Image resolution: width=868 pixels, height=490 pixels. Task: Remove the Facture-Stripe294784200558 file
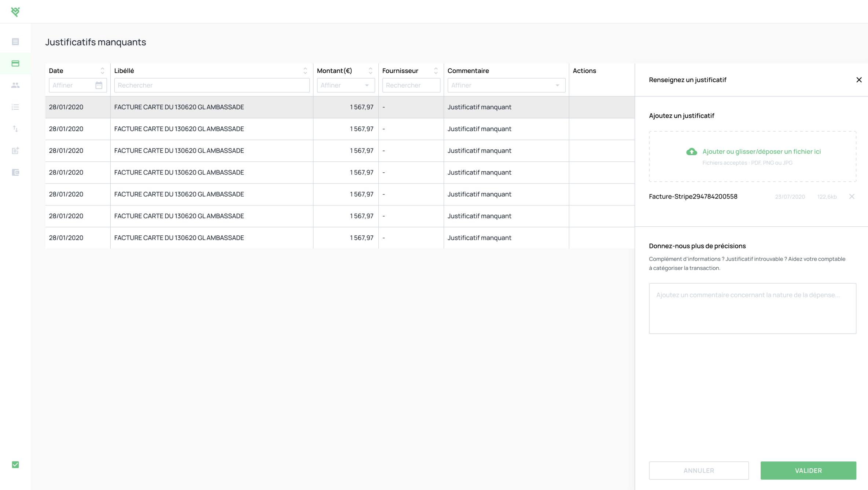[852, 197]
